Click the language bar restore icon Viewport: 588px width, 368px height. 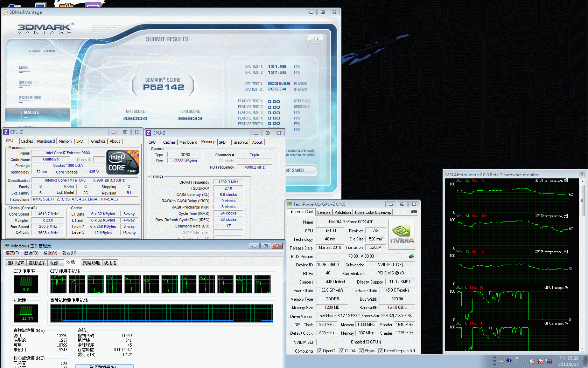click(517, 359)
